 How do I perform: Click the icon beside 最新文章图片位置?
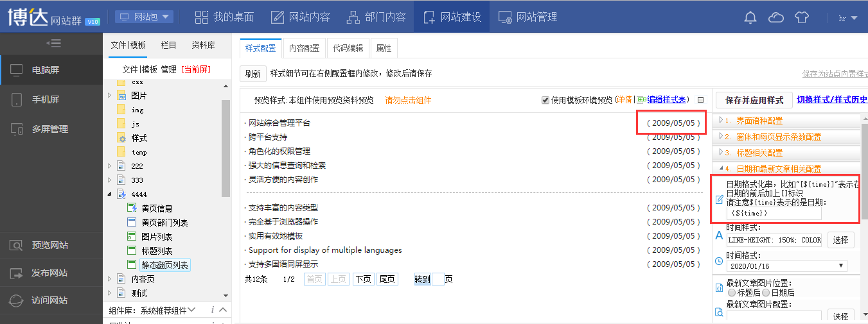click(719, 288)
